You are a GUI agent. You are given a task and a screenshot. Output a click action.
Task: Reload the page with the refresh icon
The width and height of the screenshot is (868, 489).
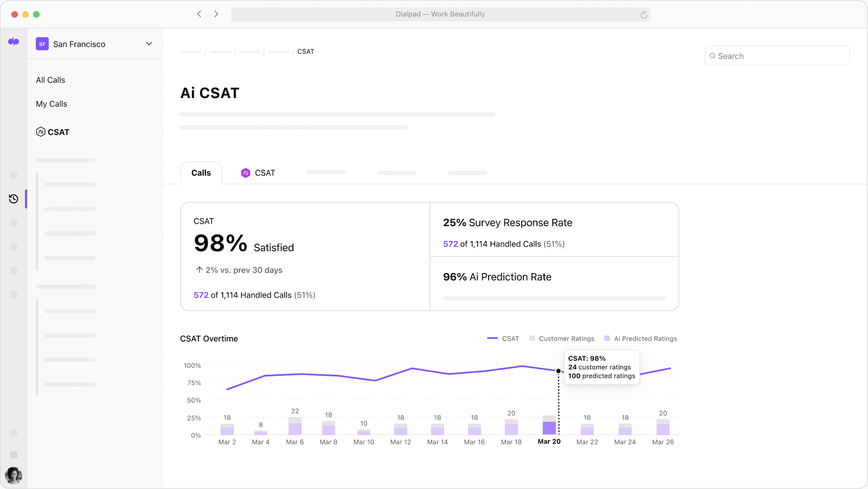click(644, 15)
